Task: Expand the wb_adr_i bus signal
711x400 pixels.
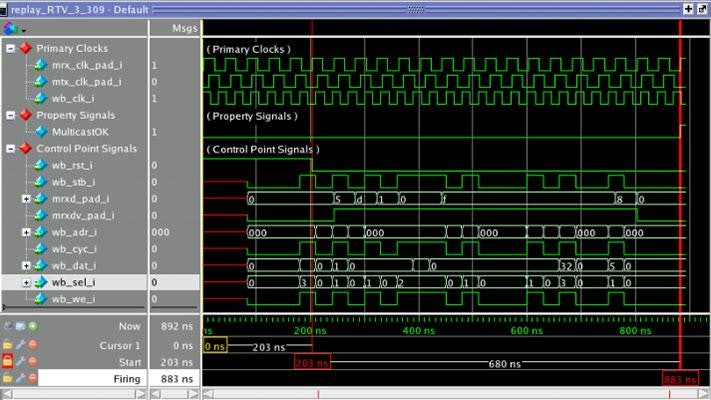Action: click(x=27, y=232)
